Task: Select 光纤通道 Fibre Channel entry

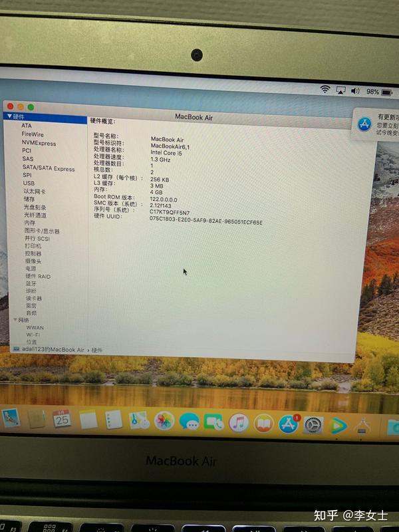Action: click(35, 215)
